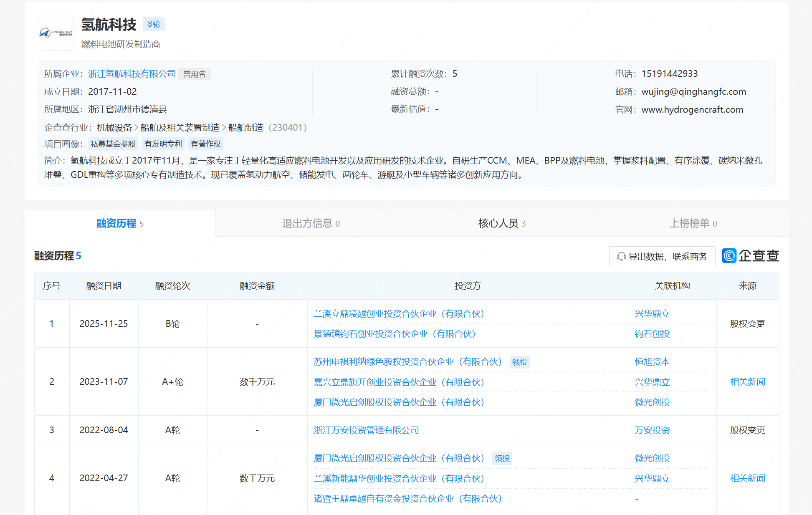Viewport: 812px width, 515px height.
Task: Click the megaphone icon in export button
Action: point(621,256)
